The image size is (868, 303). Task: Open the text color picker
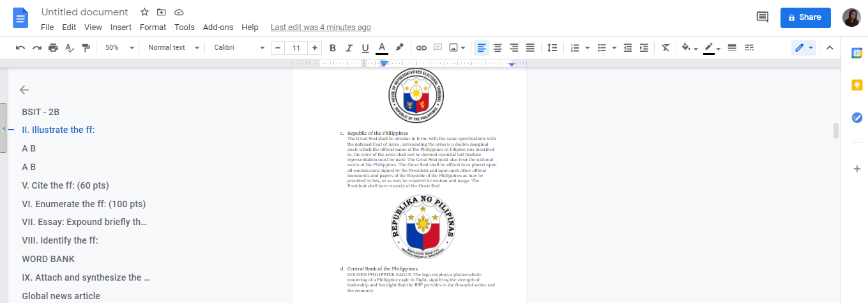(382, 48)
